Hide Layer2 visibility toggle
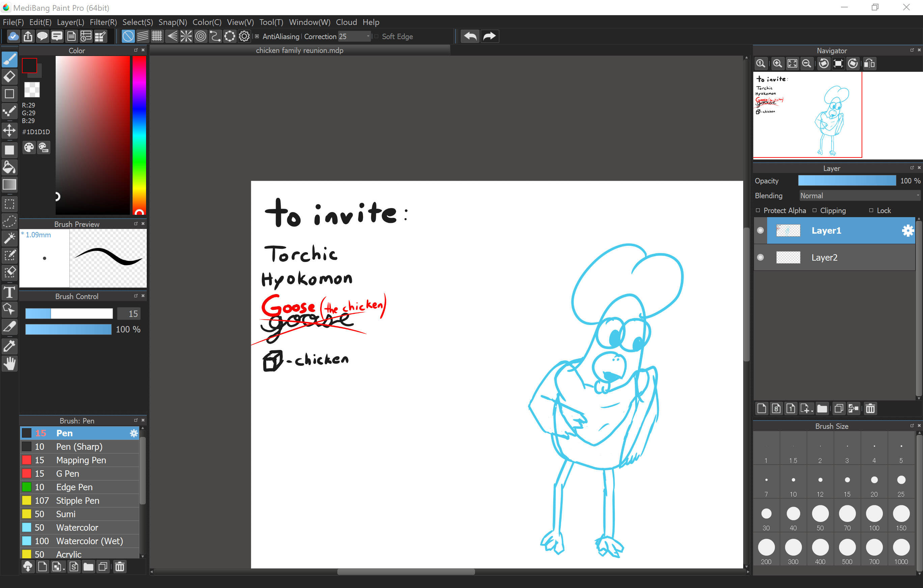 click(x=760, y=257)
